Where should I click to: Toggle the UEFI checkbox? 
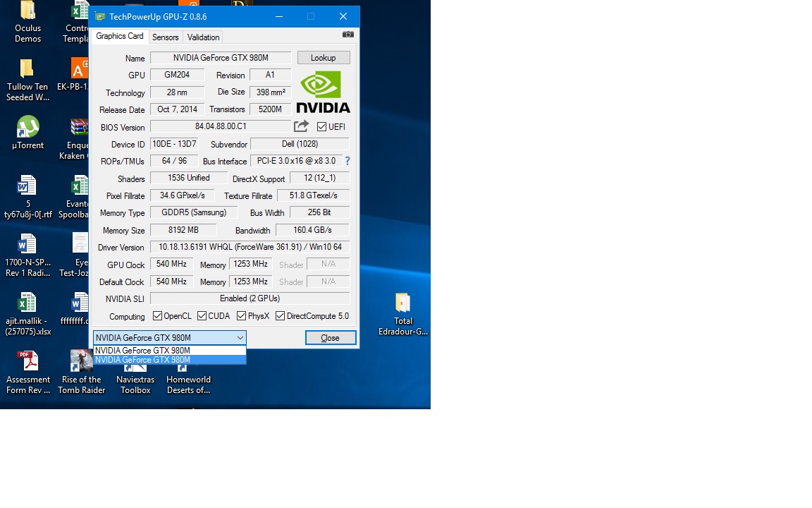point(321,127)
